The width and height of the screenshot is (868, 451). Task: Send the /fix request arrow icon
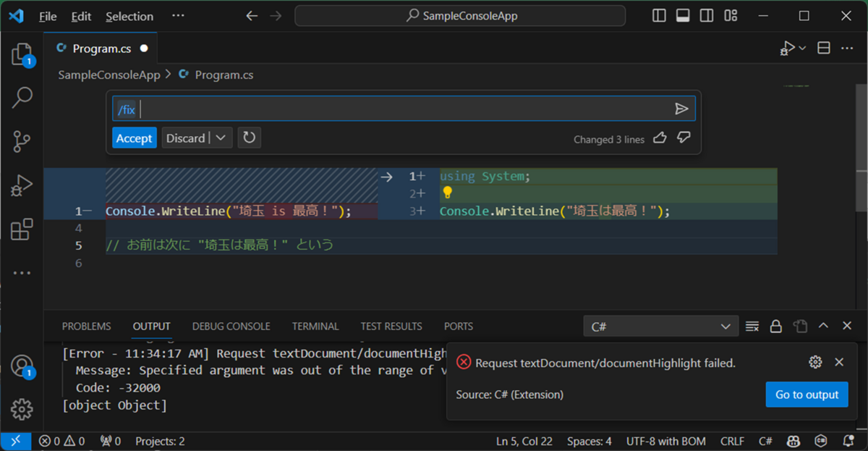(681, 109)
